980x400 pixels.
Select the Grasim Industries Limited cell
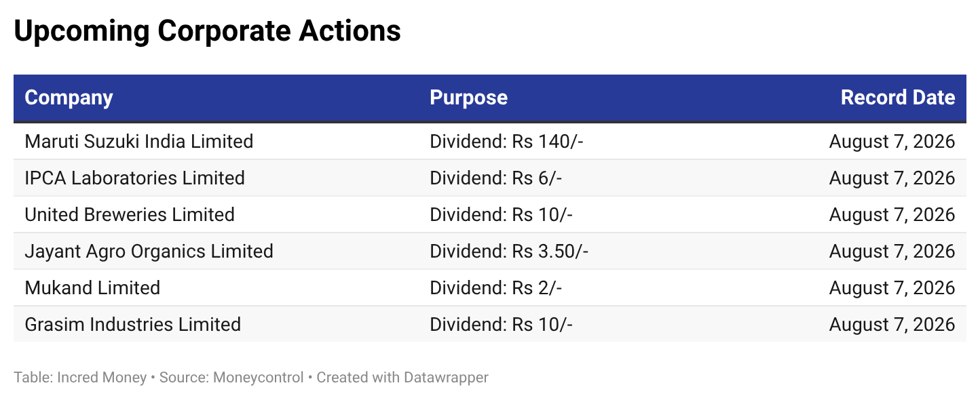coord(132,324)
